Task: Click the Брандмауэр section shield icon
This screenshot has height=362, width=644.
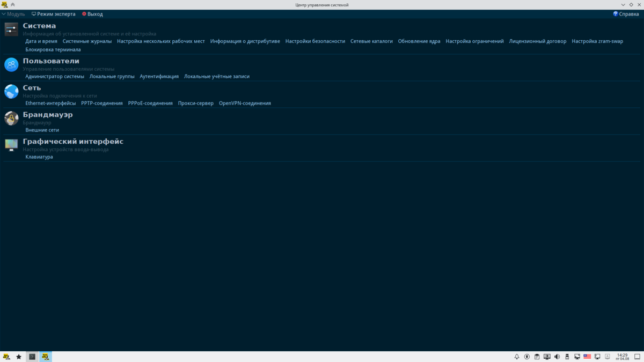Action: [x=11, y=118]
